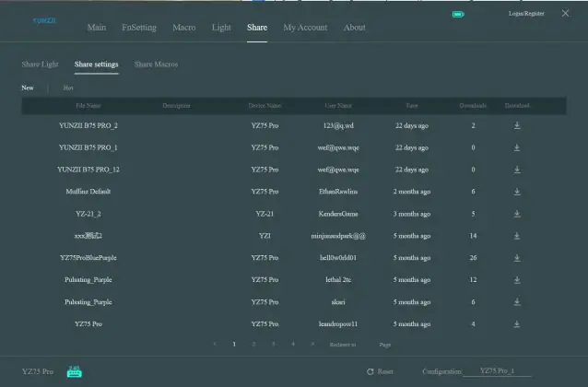
Task: Select the YZ-21_2 file name
Action: click(88, 214)
